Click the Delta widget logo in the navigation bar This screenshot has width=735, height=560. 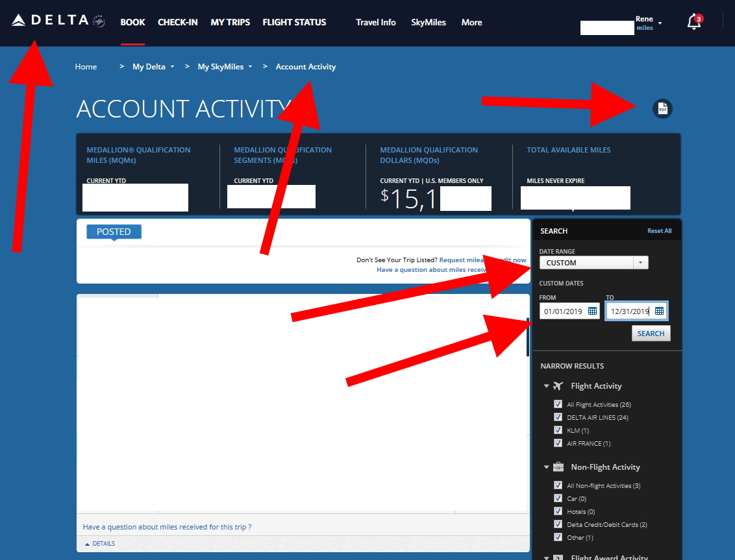pyautogui.click(x=98, y=20)
